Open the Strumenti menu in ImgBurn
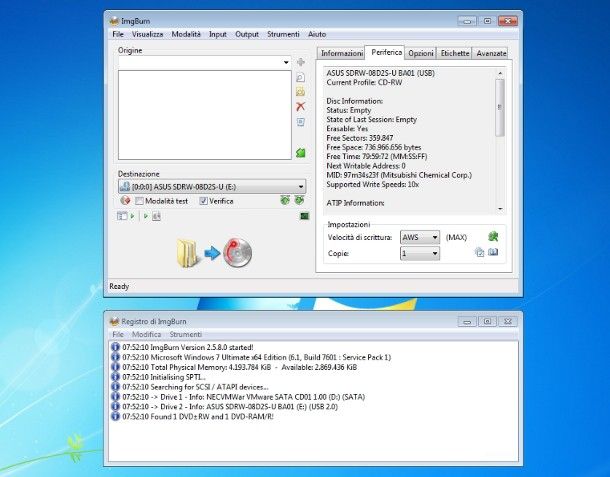Viewport: 610px width, 477px height. click(283, 34)
